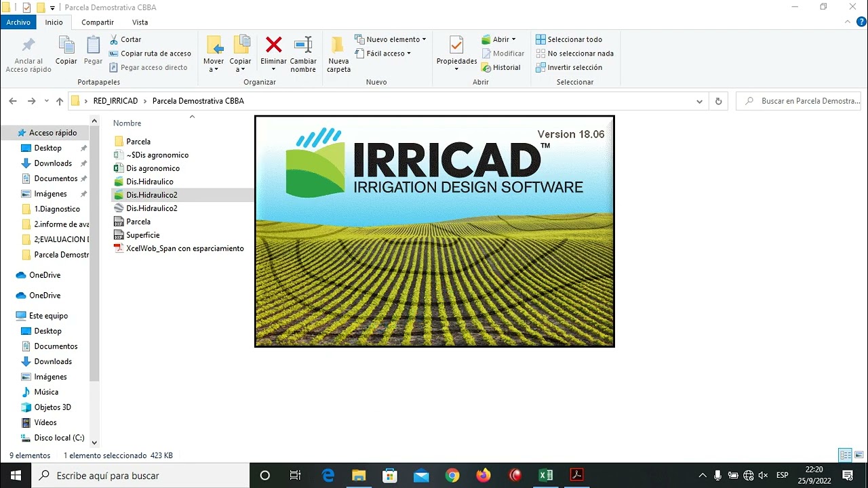Click Modificar in the ribbon
The height and width of the screenshot is (488, 868).
point(503,54)
